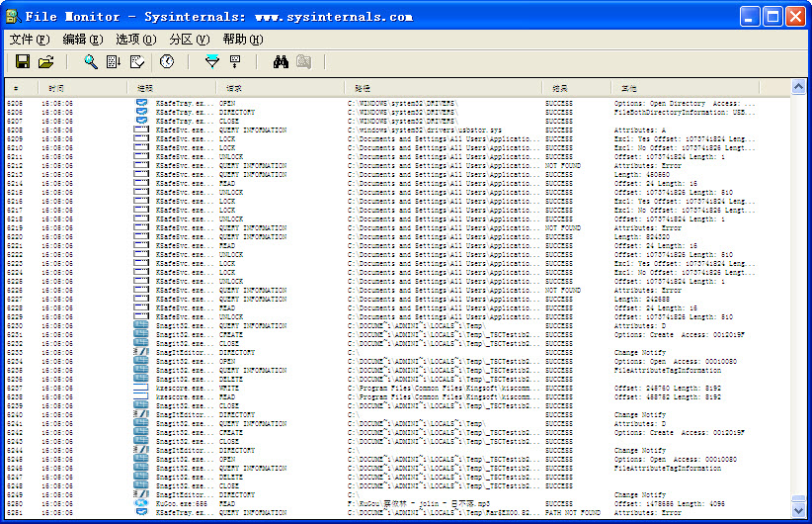This screenshot has height=524, width=812.
Task: Click the KSafeTray icon in row 6205
Action: tap(141, 103)
